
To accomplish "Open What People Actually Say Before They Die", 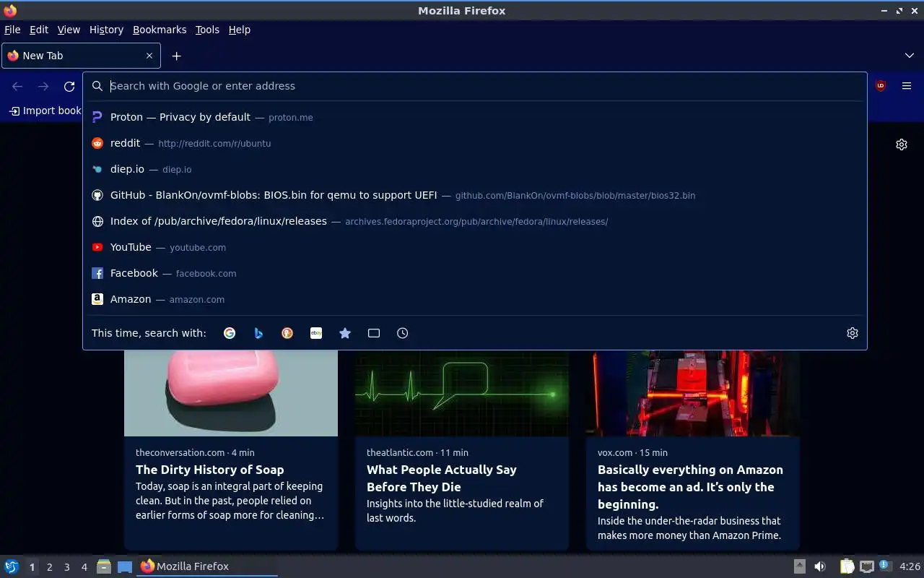I will (x=442, y=478).
